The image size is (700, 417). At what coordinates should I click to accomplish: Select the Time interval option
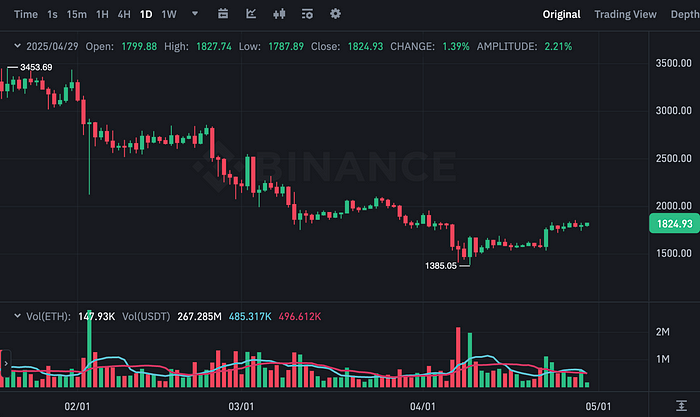click(x=26, y=14)
